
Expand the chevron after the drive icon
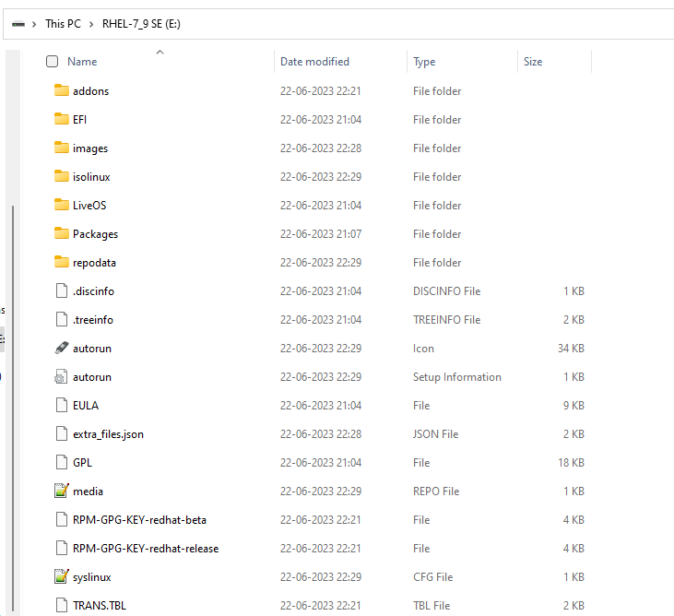34,24
